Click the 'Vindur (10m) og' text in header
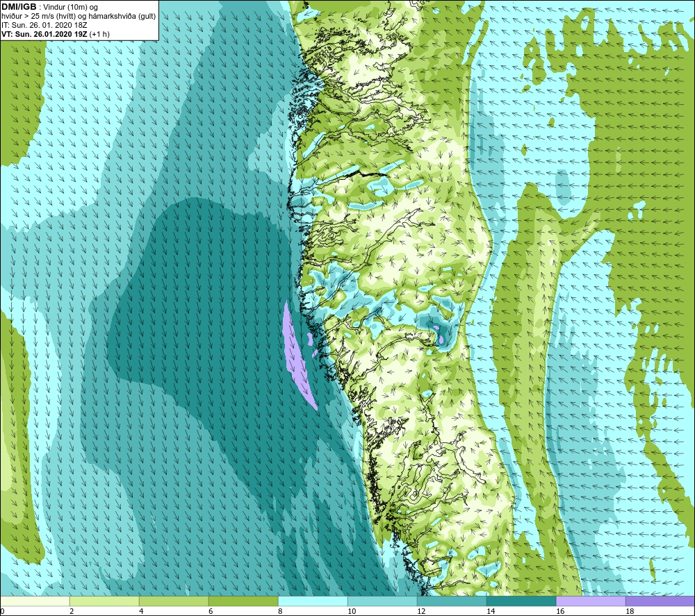The width and height of the screenshot is (695, 616). click(70, 8)
